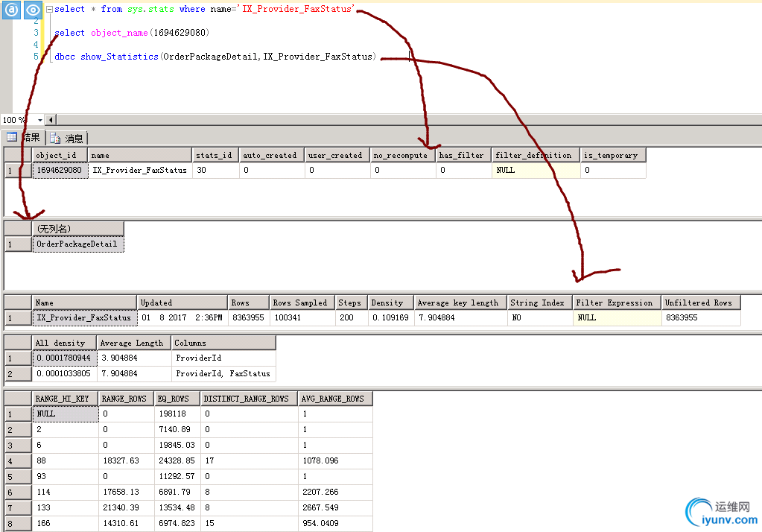762x532 pixels.
Task: Select the EQ_ROWS cell 6974.823
Action: [x=177, y=523]
